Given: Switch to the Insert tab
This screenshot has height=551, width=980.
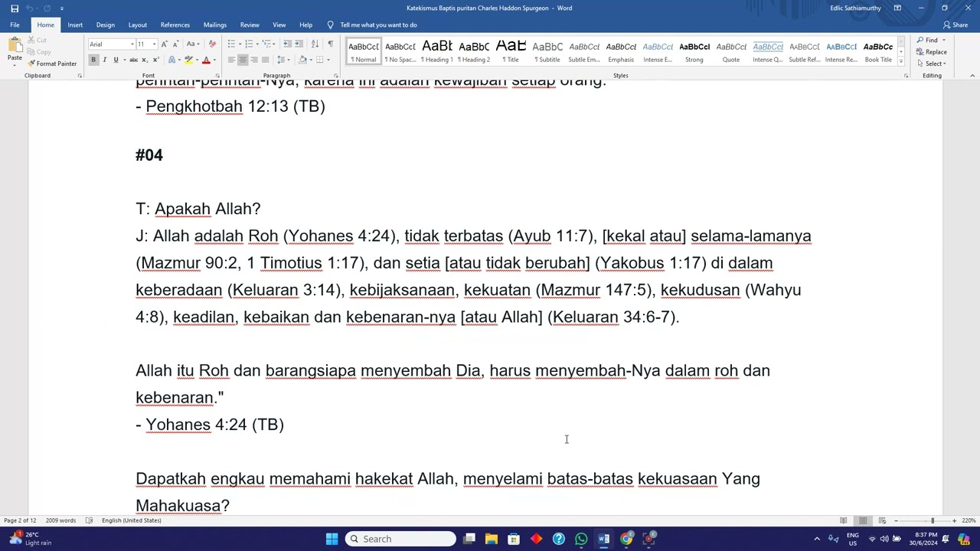Looking at the screenshot, I should (x=75, y=24).
